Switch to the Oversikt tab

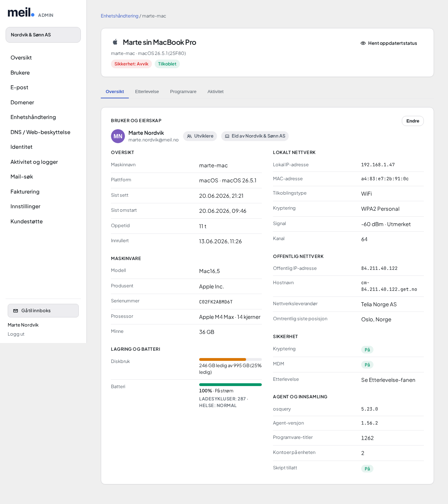point(115,92)
